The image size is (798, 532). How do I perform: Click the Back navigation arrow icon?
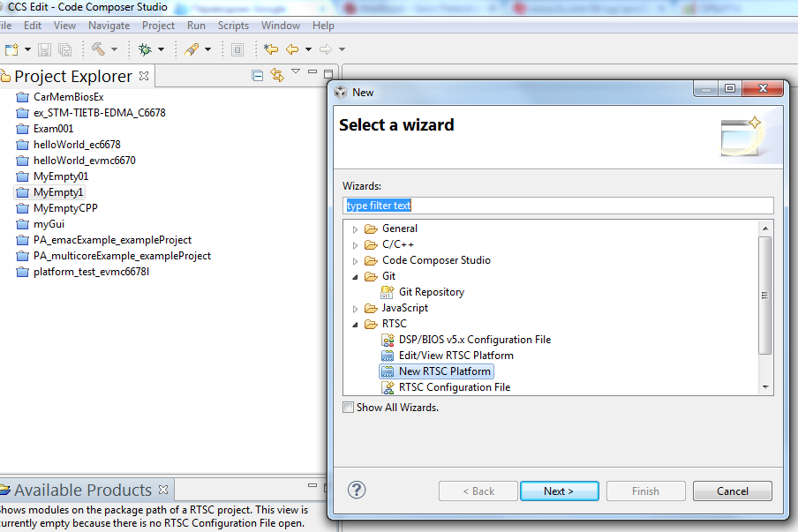pyautogui.click(x=292, y=49)
